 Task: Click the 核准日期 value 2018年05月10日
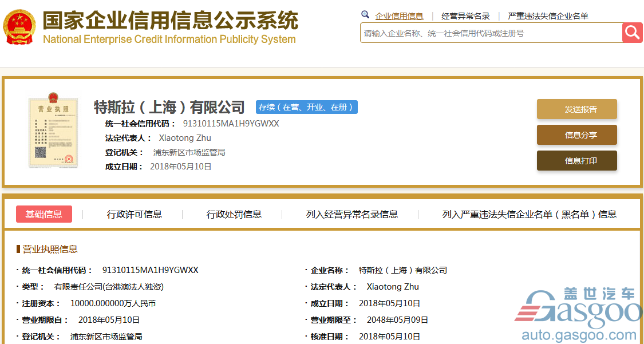(x=389, y=337)
